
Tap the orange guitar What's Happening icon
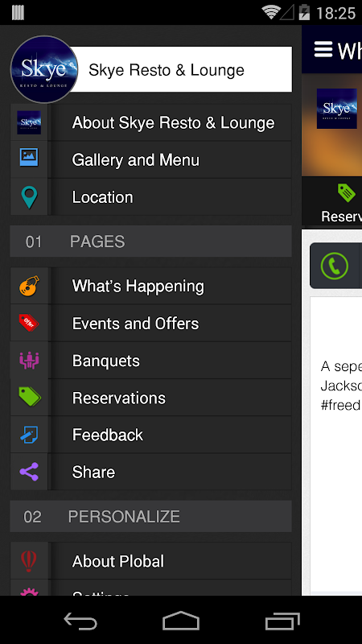point(29,286)
